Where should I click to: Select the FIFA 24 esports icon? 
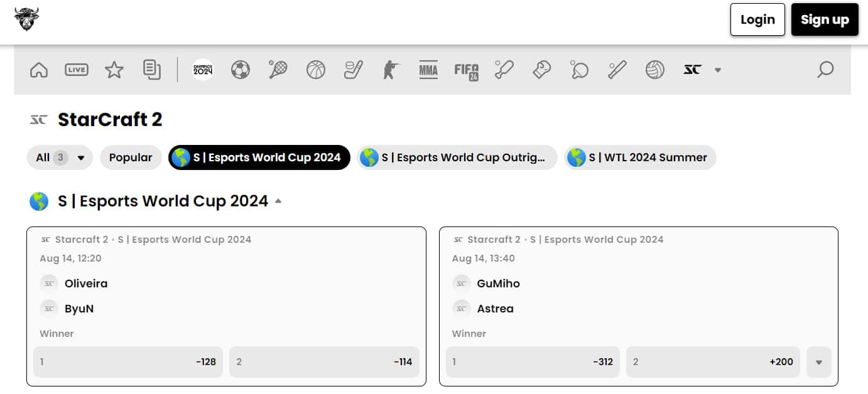467,71
